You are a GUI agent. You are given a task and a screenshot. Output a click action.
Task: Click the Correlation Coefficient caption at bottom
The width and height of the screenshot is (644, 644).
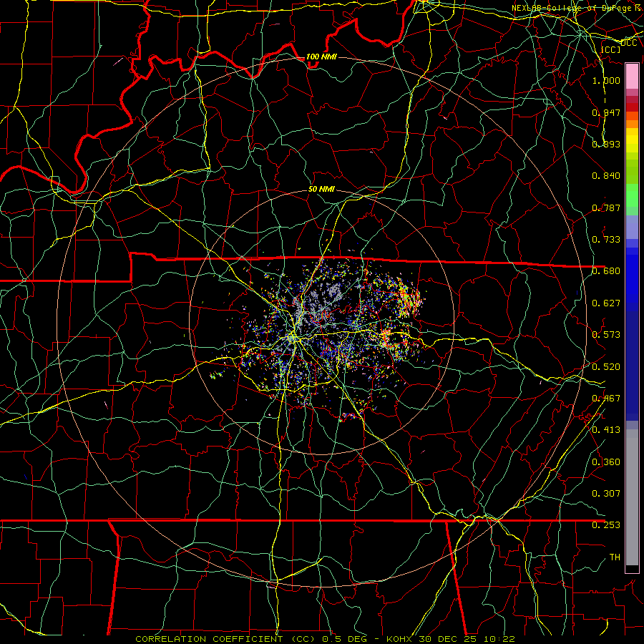[325, 639]
